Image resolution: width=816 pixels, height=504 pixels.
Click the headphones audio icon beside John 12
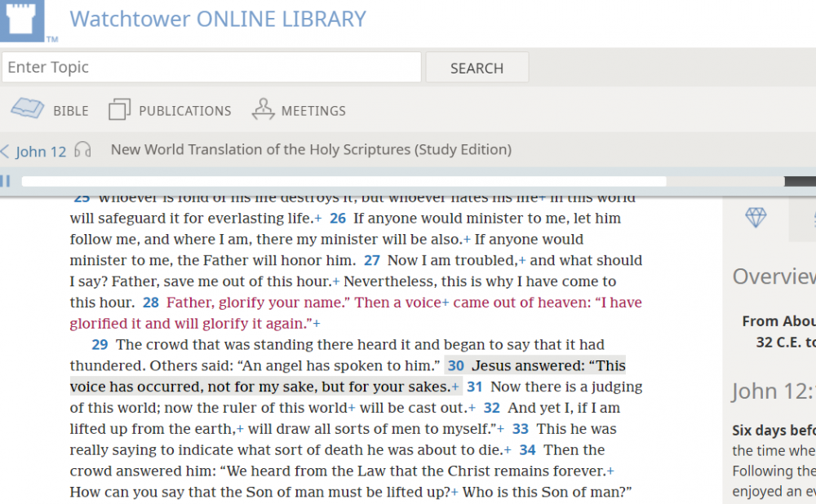pos(82,150)
